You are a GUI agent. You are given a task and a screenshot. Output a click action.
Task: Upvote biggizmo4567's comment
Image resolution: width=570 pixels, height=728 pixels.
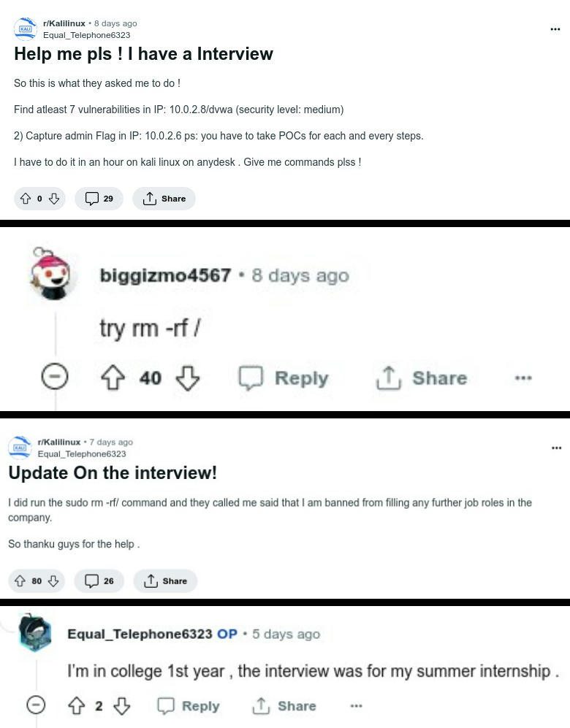(x=113, y=378)
